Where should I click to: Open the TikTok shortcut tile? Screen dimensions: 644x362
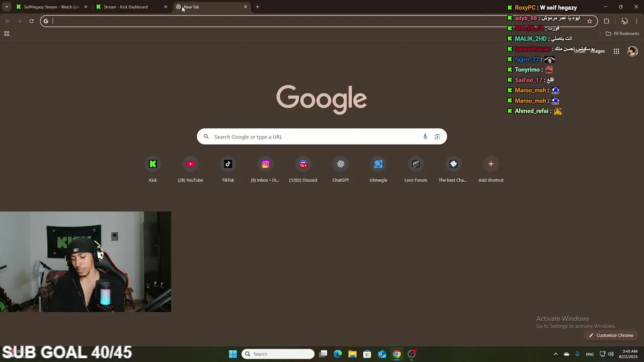[228, 170]
